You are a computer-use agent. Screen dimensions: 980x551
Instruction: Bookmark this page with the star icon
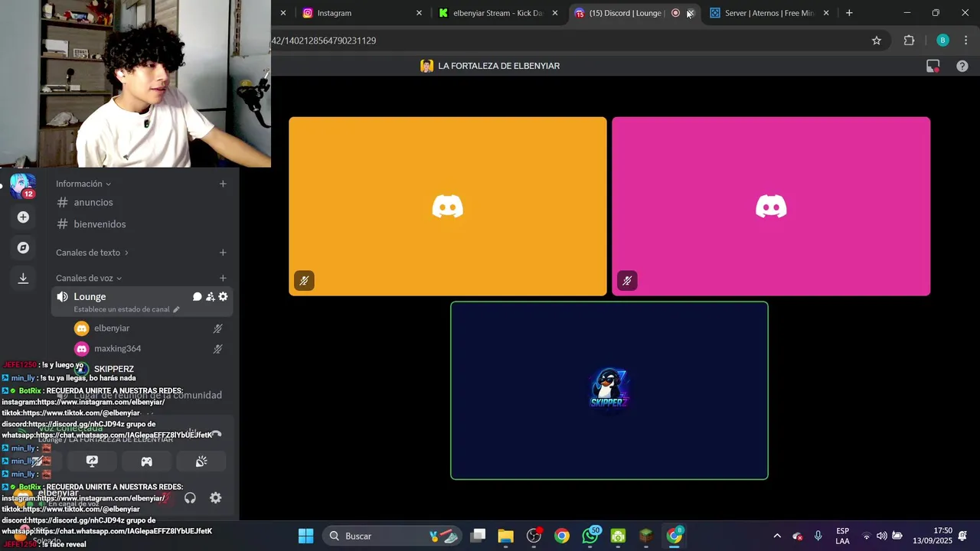point(877,41)
